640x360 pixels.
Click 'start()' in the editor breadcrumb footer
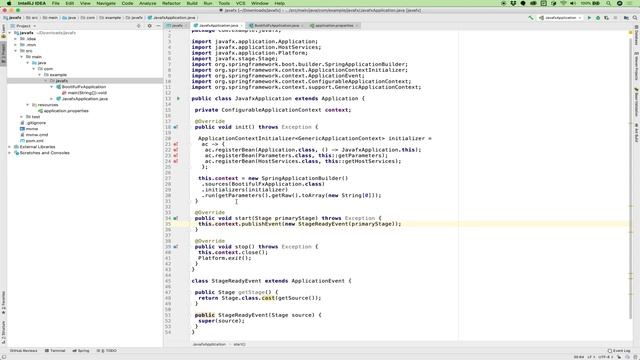[239, 344]
